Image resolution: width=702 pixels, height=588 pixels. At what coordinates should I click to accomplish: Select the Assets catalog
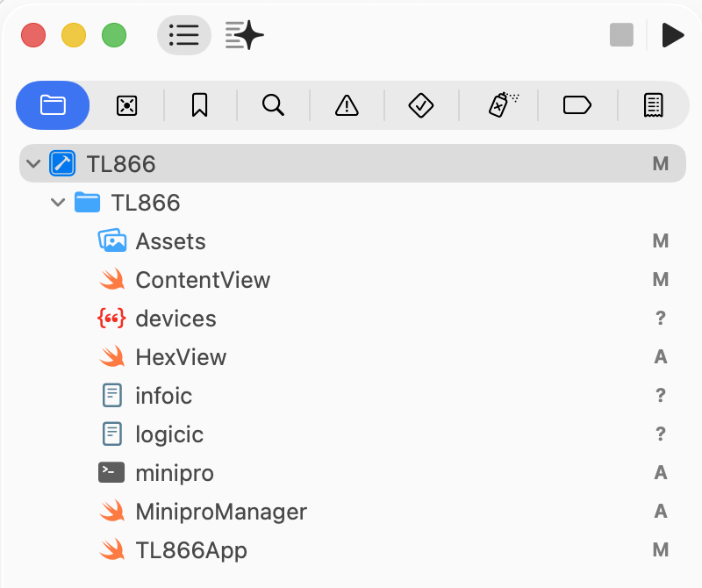click(170, 241)
